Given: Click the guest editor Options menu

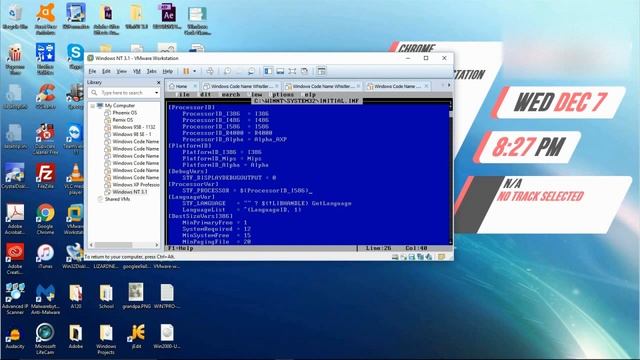Looking at the screenshot, I should [282, 94].
